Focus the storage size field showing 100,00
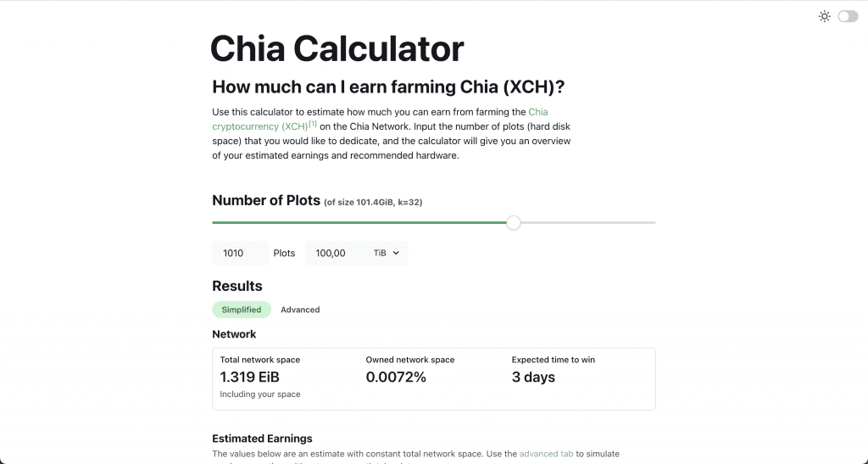This screenshot has width=868, height=464. click(x=336, y=253)
